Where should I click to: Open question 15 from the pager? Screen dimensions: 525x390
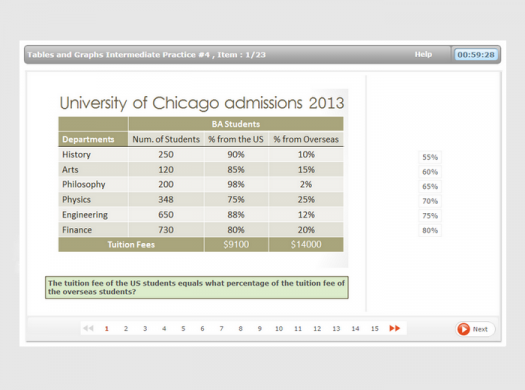[x=375, y=329]
